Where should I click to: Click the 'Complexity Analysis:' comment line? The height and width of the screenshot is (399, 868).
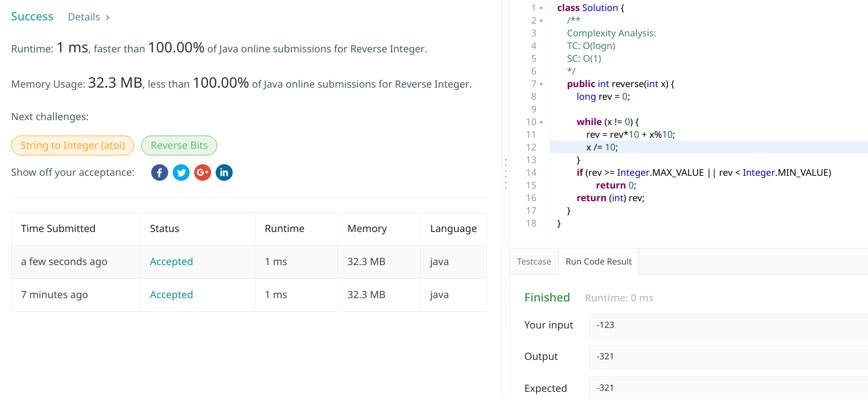click(611, 33)
